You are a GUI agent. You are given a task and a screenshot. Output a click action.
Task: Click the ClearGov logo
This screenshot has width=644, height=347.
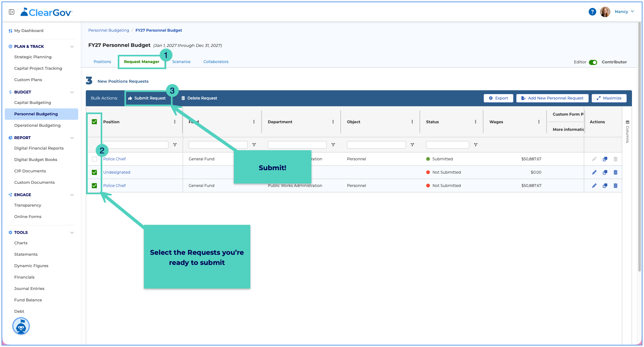(46, 12)
